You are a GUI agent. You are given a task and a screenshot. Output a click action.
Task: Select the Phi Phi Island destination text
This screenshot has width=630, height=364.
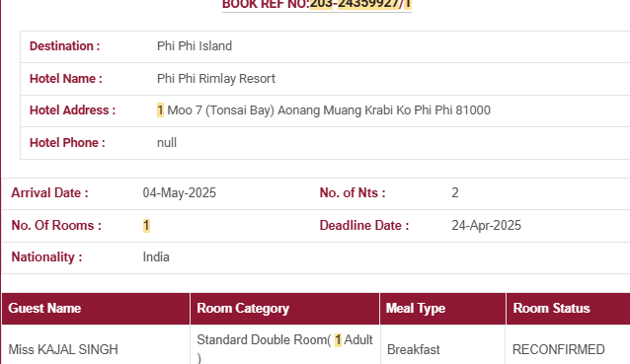(x=195, y=46)
